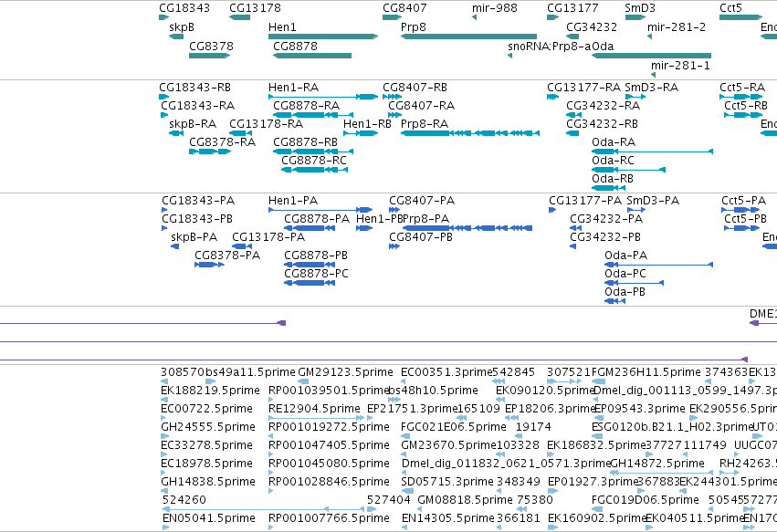Select the CG8407-PB protein label
This screenshot has width=777, height=532.
(421, 237)
